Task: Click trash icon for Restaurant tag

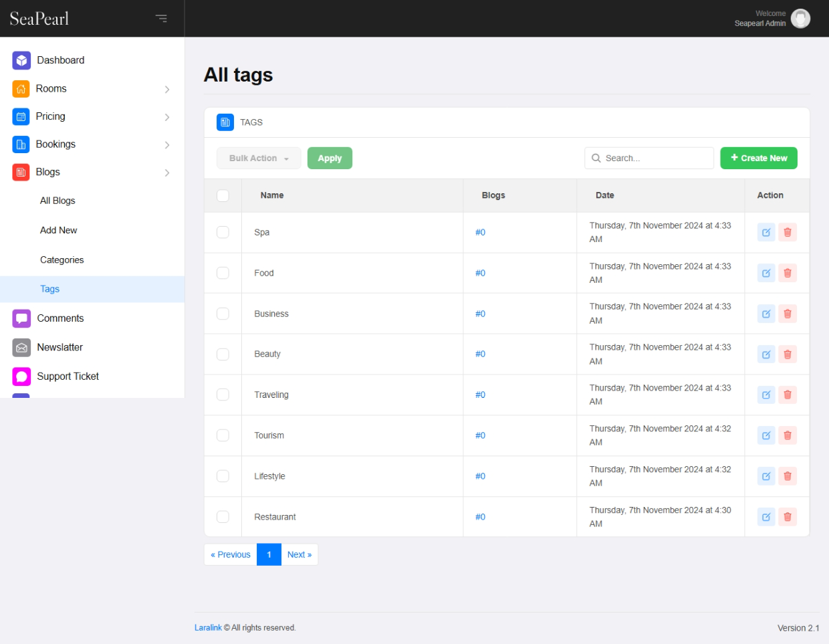Action: 788,517
